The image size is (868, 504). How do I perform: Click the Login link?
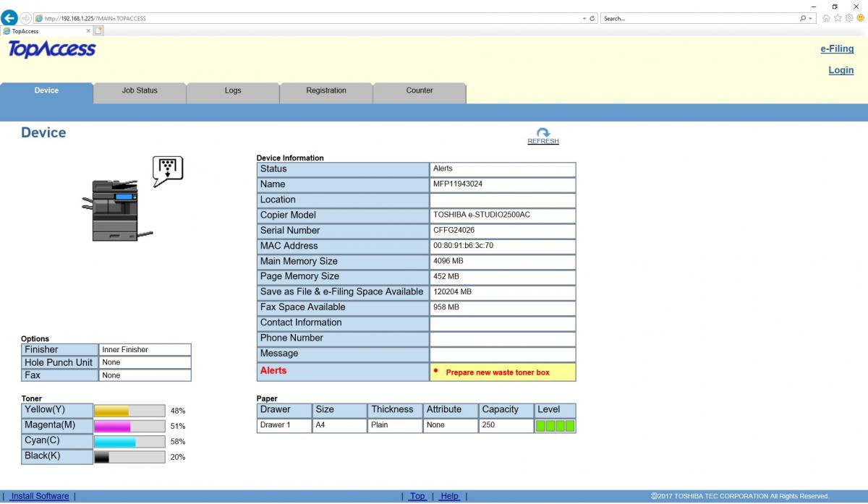click(841, 70)
